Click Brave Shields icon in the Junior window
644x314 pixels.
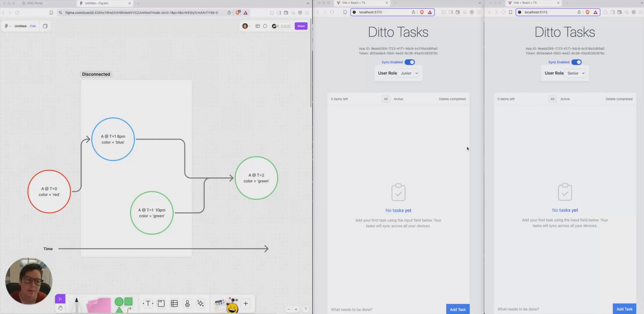421,12
